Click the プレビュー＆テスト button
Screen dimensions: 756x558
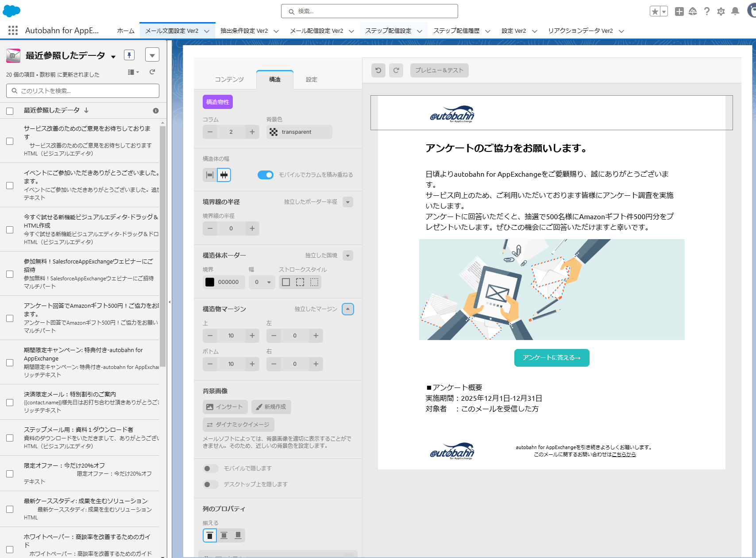pyautogui.click(x=440, y=70)
